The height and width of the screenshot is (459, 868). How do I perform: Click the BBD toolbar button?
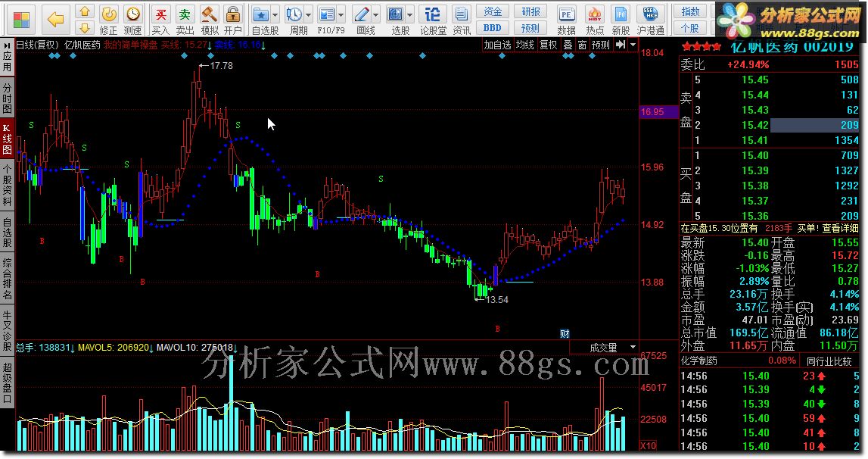point(492,28)
